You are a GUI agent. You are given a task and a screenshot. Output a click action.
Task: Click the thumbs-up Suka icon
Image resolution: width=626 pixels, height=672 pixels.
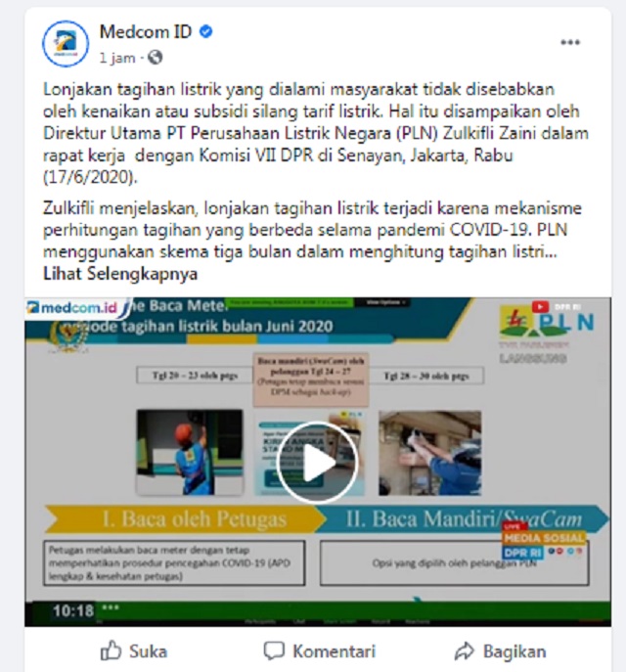click(111, 651)
